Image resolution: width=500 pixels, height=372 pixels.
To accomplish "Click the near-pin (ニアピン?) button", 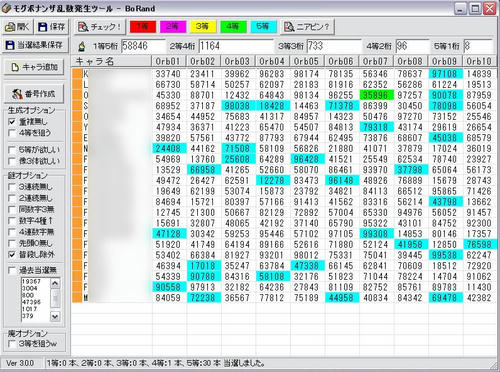I will click(x=308, y=27).
